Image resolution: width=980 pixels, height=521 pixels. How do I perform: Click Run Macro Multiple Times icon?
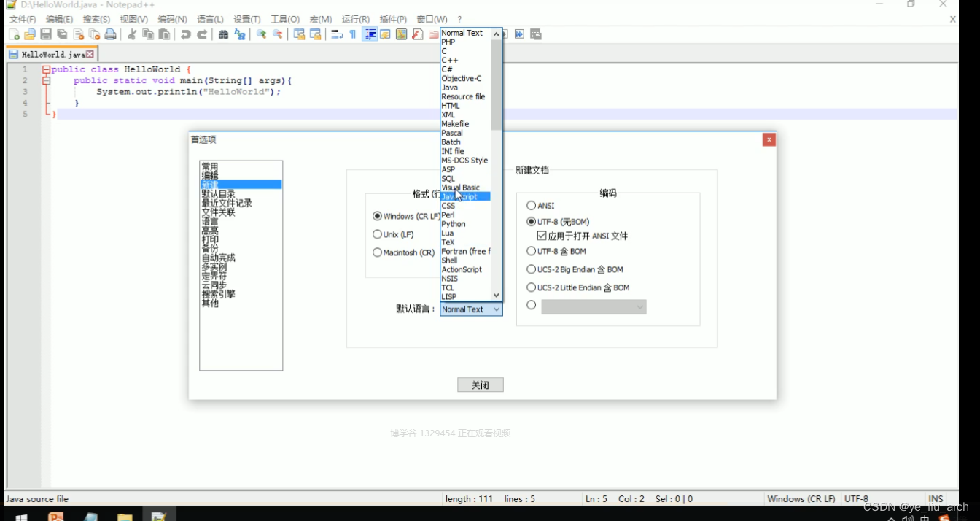520,34
